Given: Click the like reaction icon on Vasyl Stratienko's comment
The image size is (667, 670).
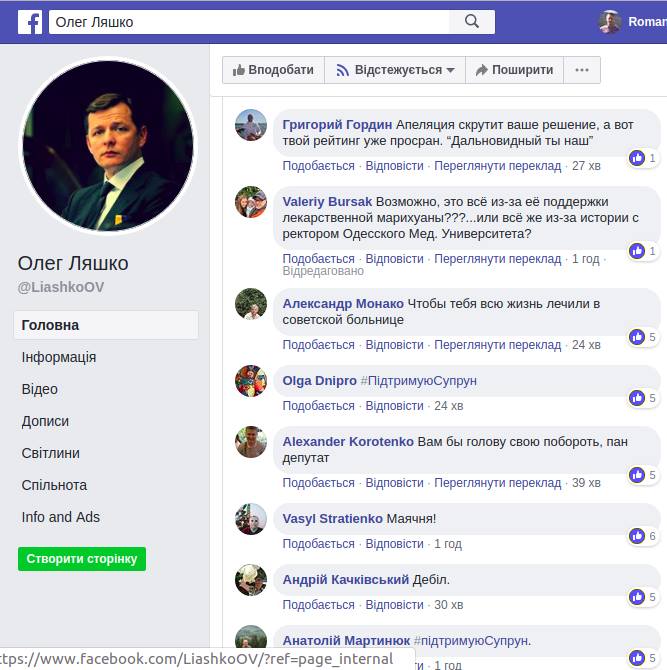Looking at the screenshot, I should point(637,536).
